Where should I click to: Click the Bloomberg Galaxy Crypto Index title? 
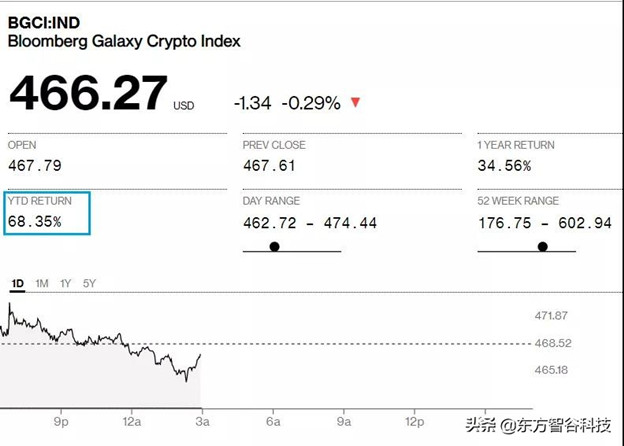tap(124, 41)
